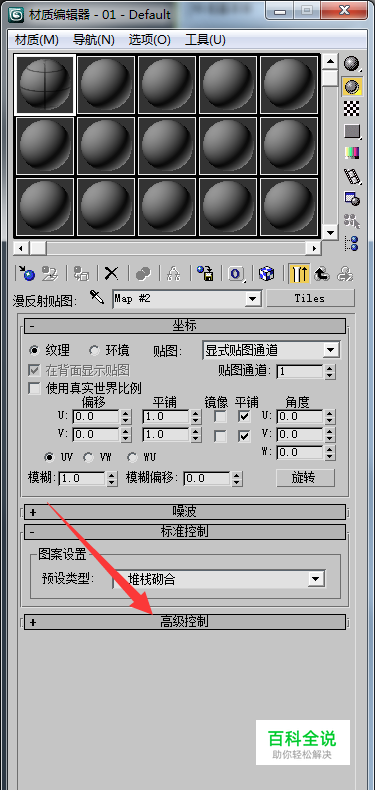The image size is (375, 790).
Task: Uncheck the V 平铺 checkbox
Action: (x=244, y=436)
